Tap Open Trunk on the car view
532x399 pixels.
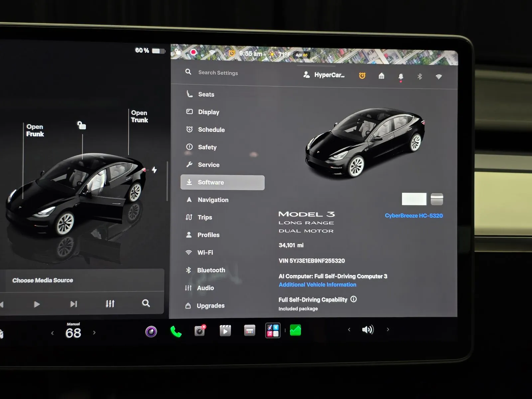tap(139, 116)
